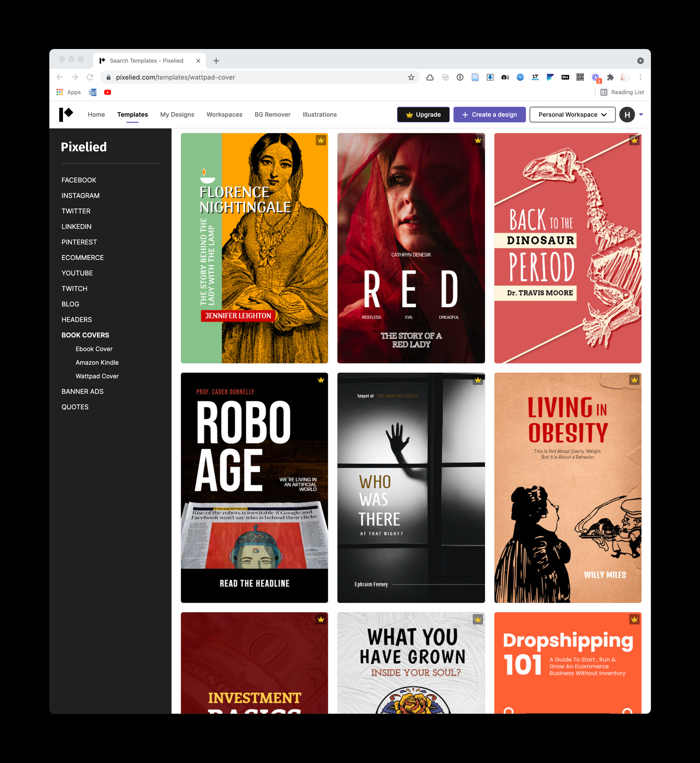Click the crown badge on the Dinosaur Period cover
The height and width of the screenshot is (763, 700).
click(635, 140)
